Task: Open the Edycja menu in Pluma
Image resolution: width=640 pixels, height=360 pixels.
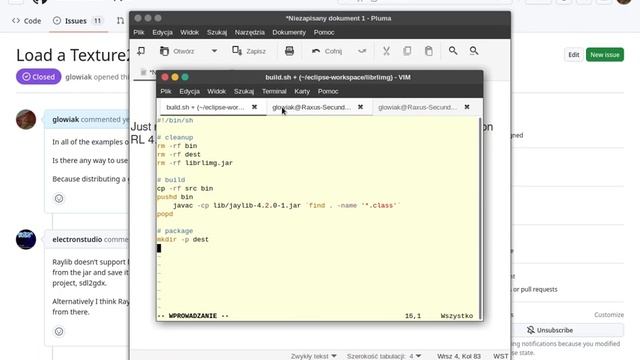Action: click(162, 32)
